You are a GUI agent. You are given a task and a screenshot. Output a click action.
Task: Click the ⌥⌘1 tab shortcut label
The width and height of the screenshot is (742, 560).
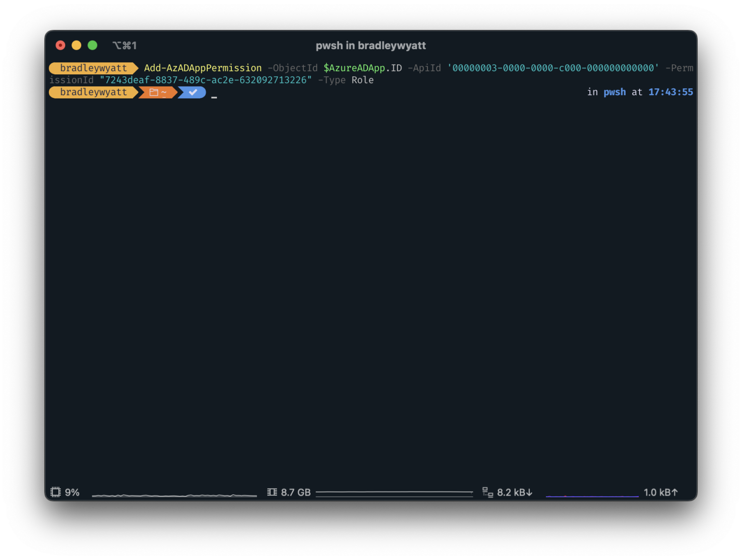[x=125, y=45]
